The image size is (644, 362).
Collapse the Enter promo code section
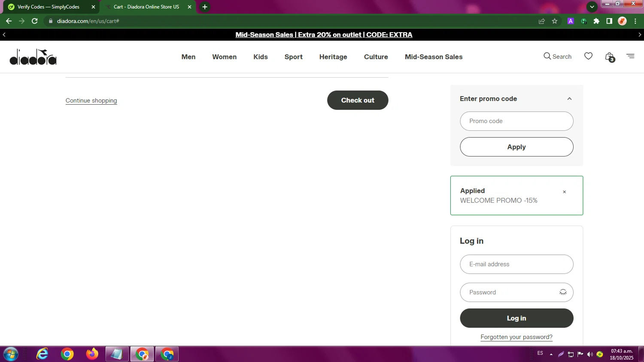pos(569,99)
